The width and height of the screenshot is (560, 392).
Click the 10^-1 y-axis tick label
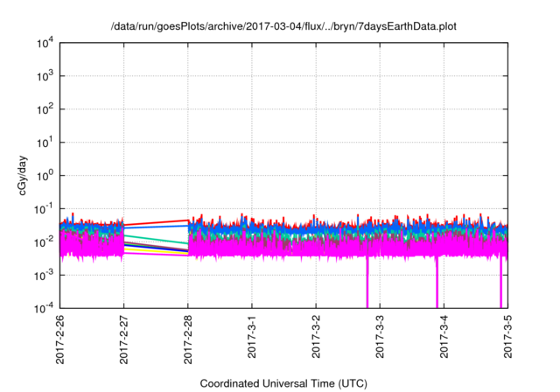click(x=44, y=209)
